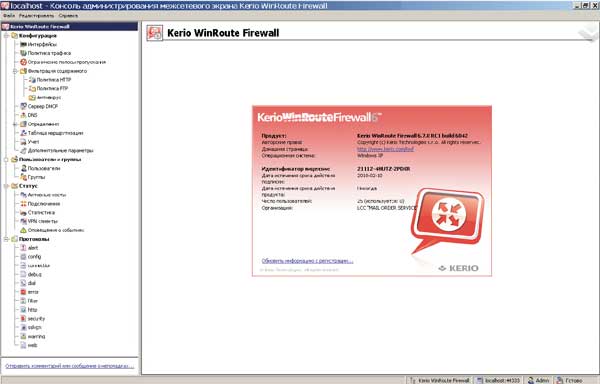
Task: Open the Статистика icon
Action: tap(23, 212)
